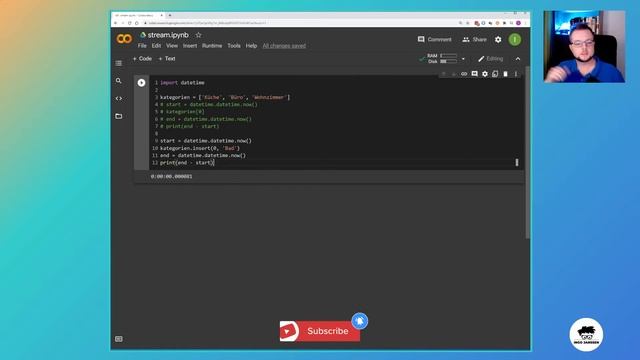Reload the browser page
The height and width of the screenshot is (360, 640).
coord(130,23)
